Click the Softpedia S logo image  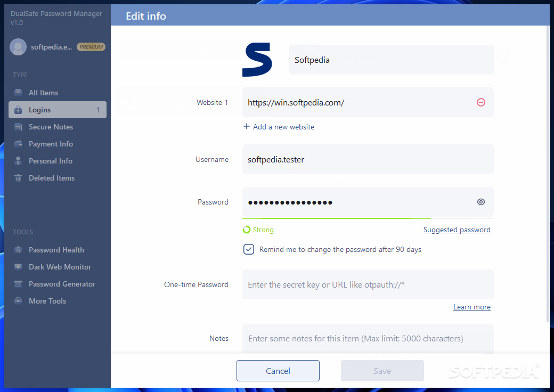[257, 60]
